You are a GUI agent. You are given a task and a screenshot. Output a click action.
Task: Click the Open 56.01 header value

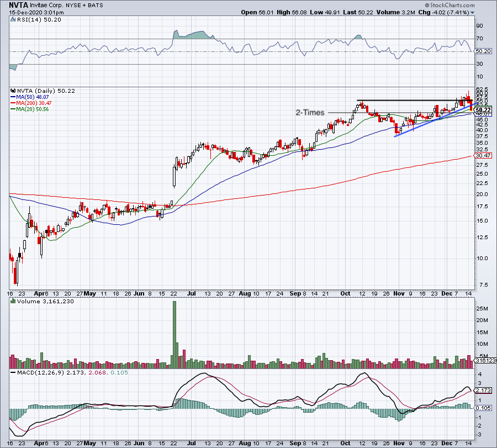[x=257, y=12]
